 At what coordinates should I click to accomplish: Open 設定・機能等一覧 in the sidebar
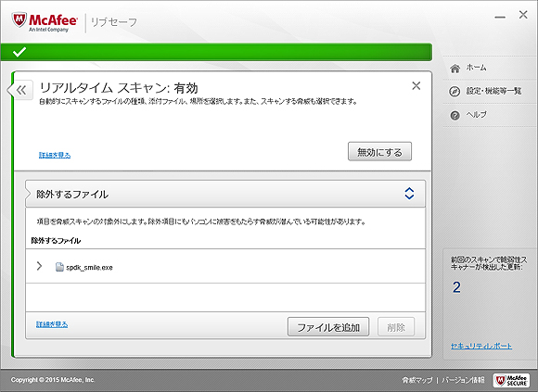point(493,91)
